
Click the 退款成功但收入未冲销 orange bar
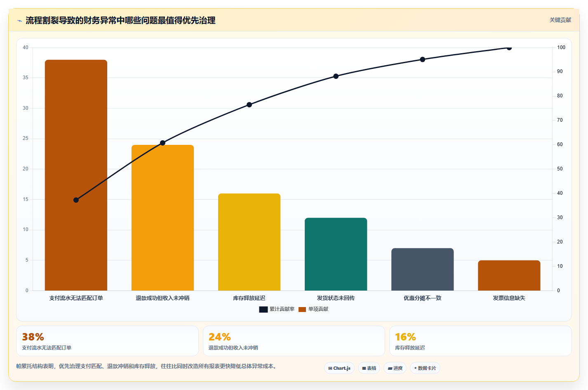(x=162, y=218)
